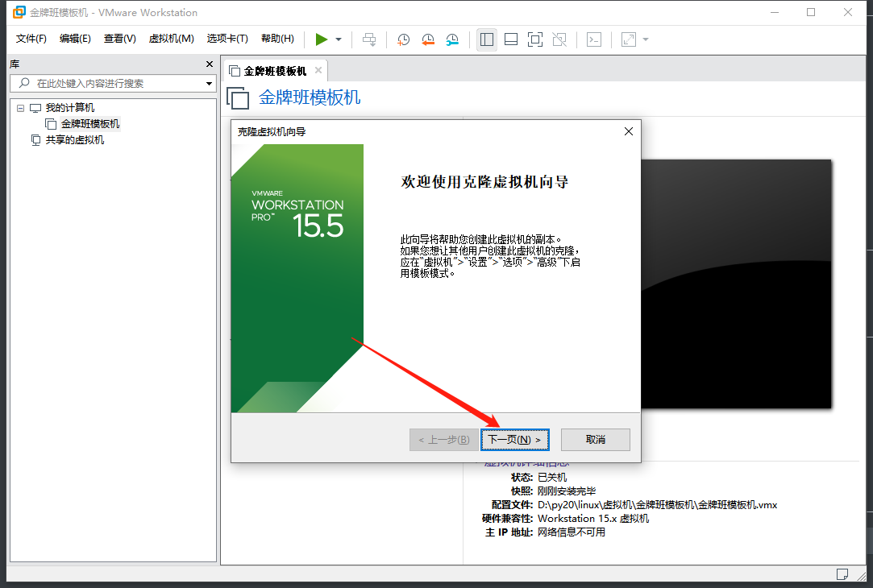Click 下一页(N) button in the wizard

(515, 440)
